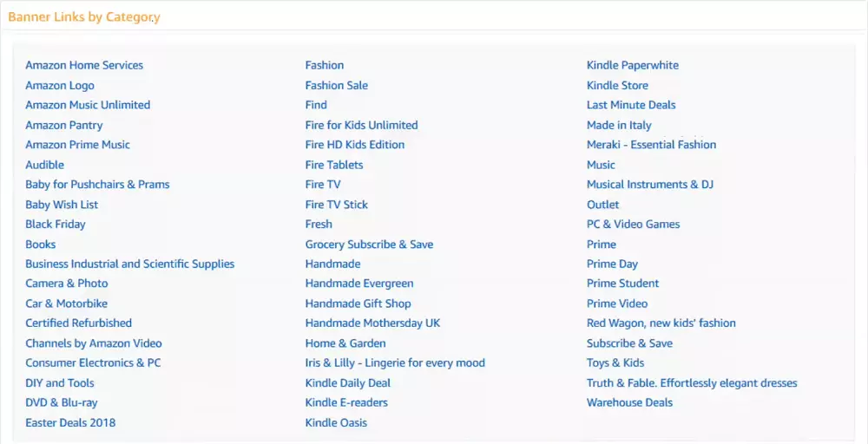Open Camera & Photo banners

click(x=67, y=283)
